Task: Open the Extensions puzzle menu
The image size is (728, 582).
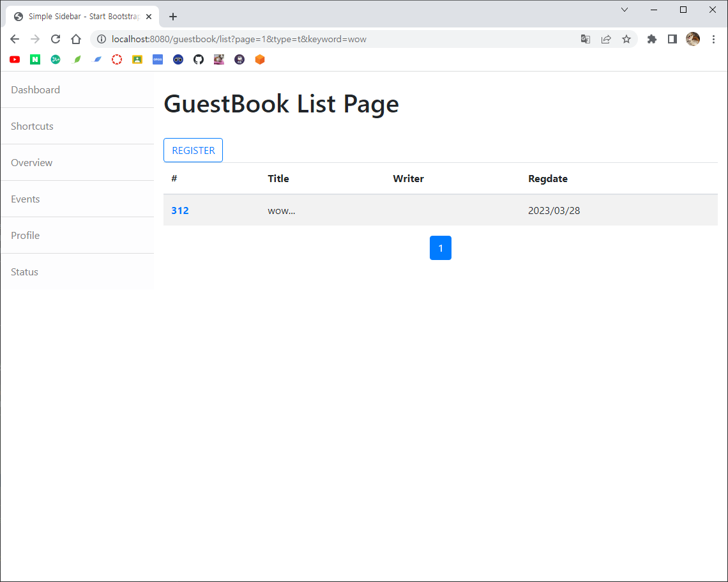Action: pyautogui.click(x=652, y=39)
